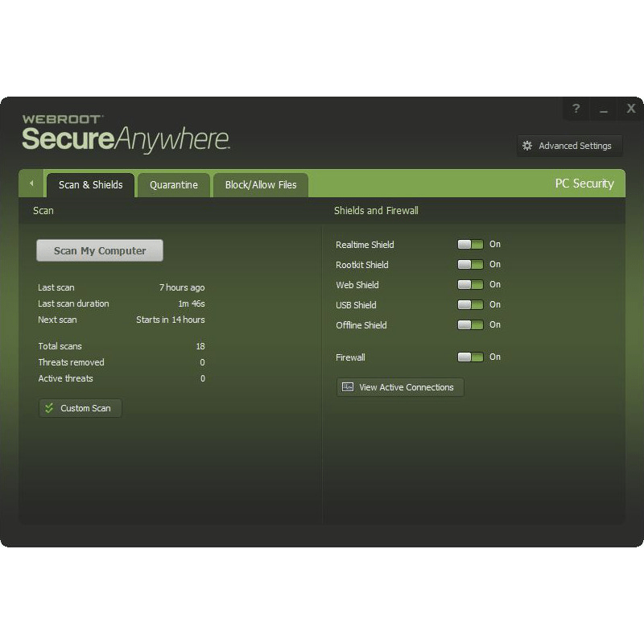The height and width of the screenshot is (644, 644).
Task: Click the '7 hours ago' last scan value
Action: coord(182,287)
